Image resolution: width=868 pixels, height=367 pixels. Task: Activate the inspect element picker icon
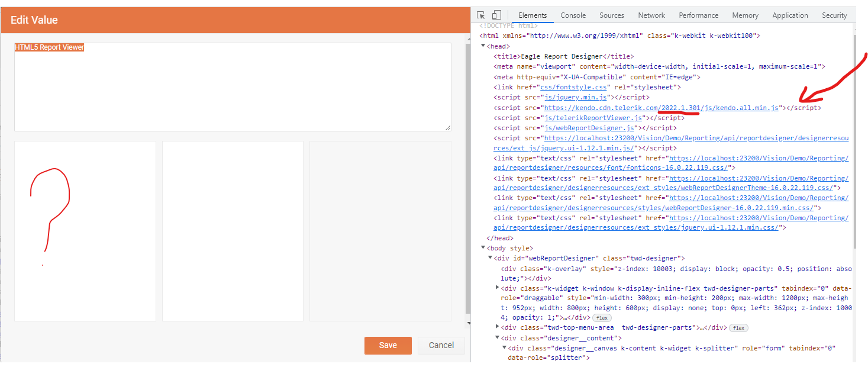coord(481,15)
